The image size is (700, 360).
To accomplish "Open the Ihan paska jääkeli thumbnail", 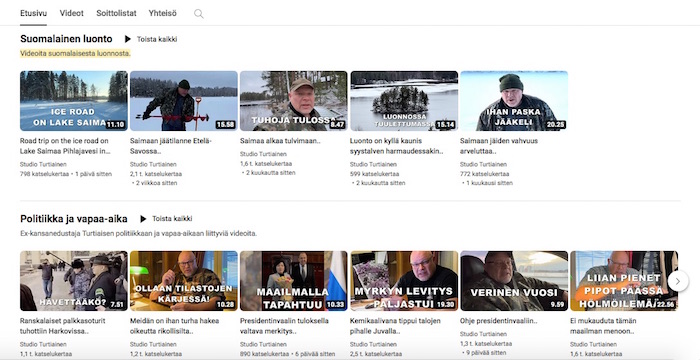I will [x=514, y=101].
